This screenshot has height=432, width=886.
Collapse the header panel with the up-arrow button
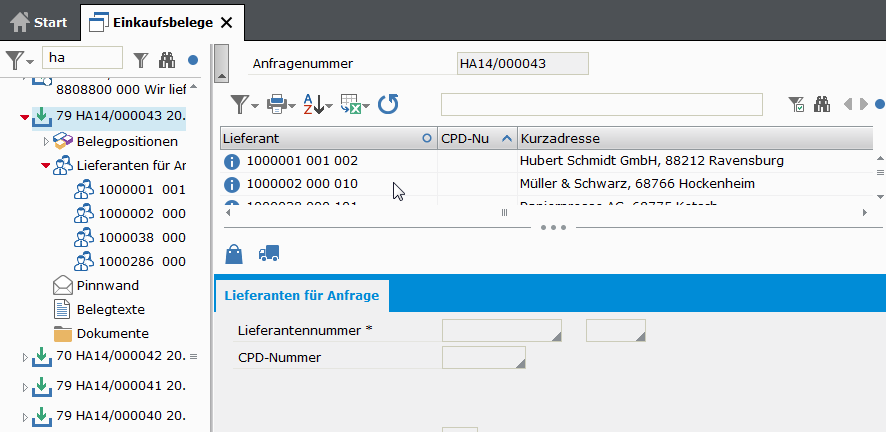click(x=222, y=63)
